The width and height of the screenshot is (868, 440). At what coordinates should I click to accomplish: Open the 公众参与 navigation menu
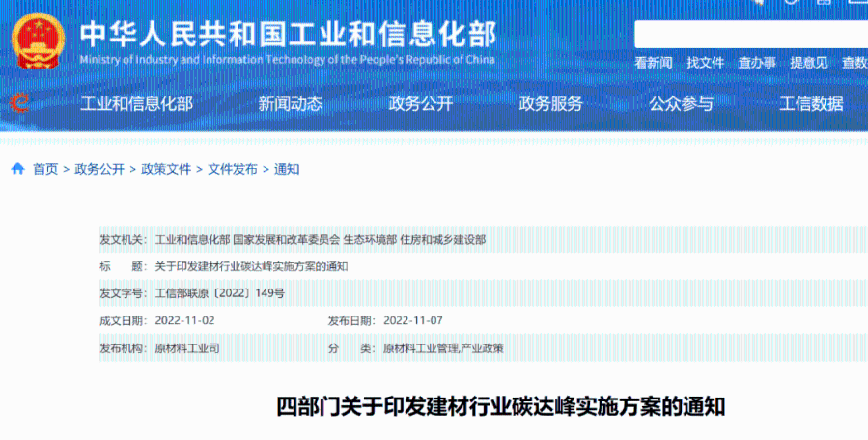(x=681, y=104)
